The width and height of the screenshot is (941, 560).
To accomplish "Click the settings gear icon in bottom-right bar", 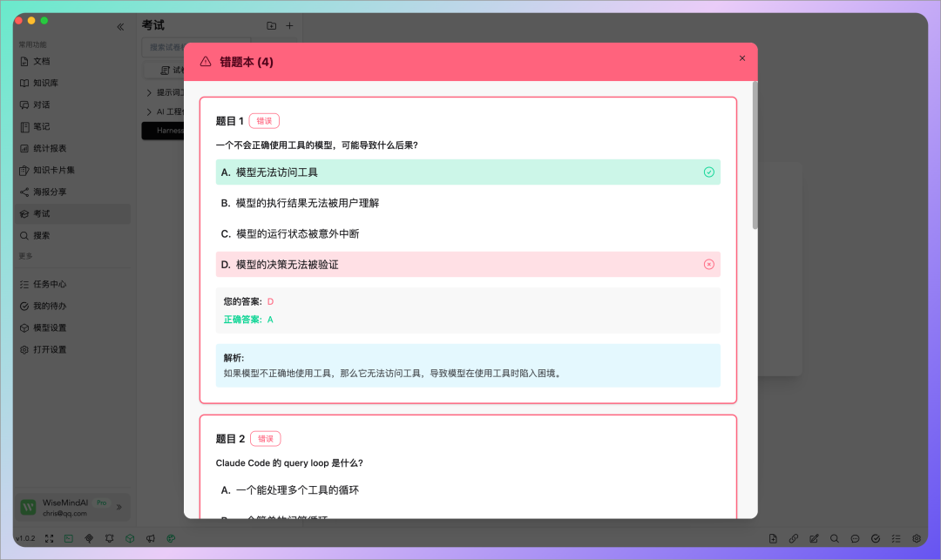I will (917, 538).
